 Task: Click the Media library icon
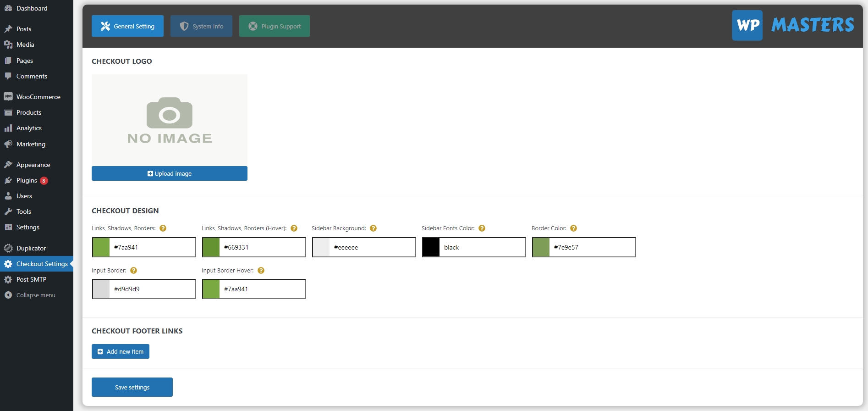point(8,44)
